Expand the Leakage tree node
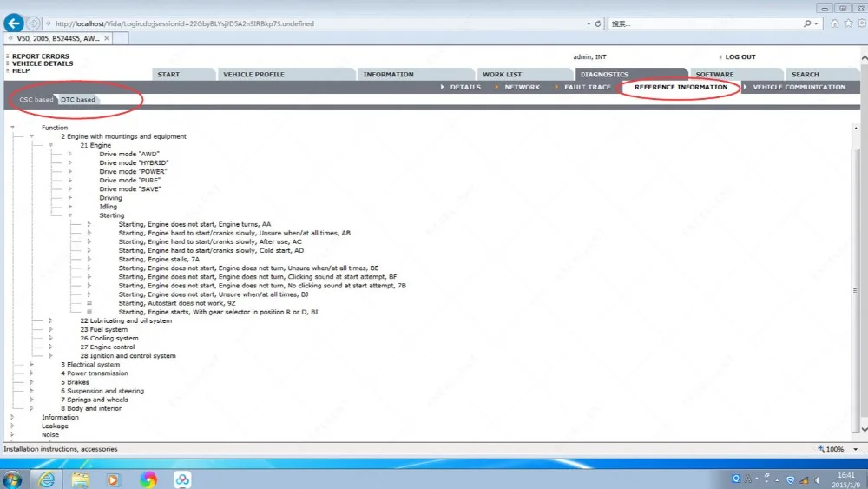The height and width of the screenshot is (489, 868). coord(12,426)
